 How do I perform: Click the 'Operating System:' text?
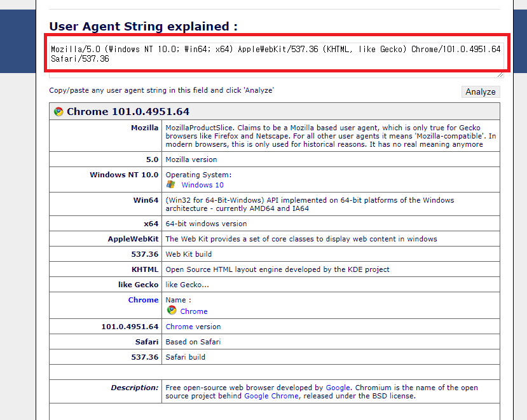198,175
